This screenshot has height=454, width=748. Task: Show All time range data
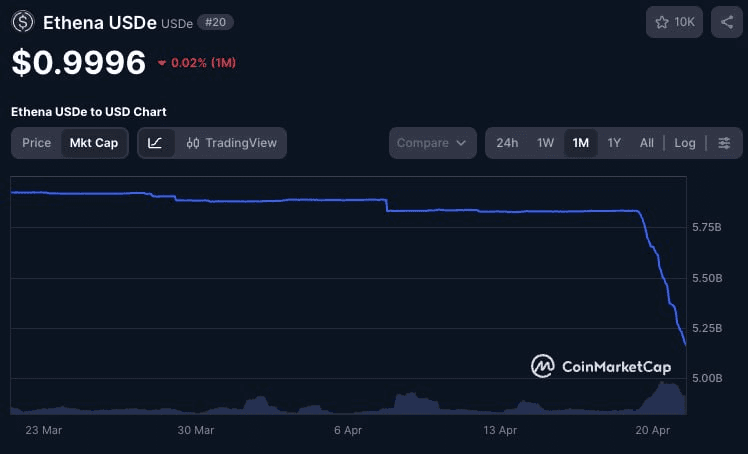[647, 143]
